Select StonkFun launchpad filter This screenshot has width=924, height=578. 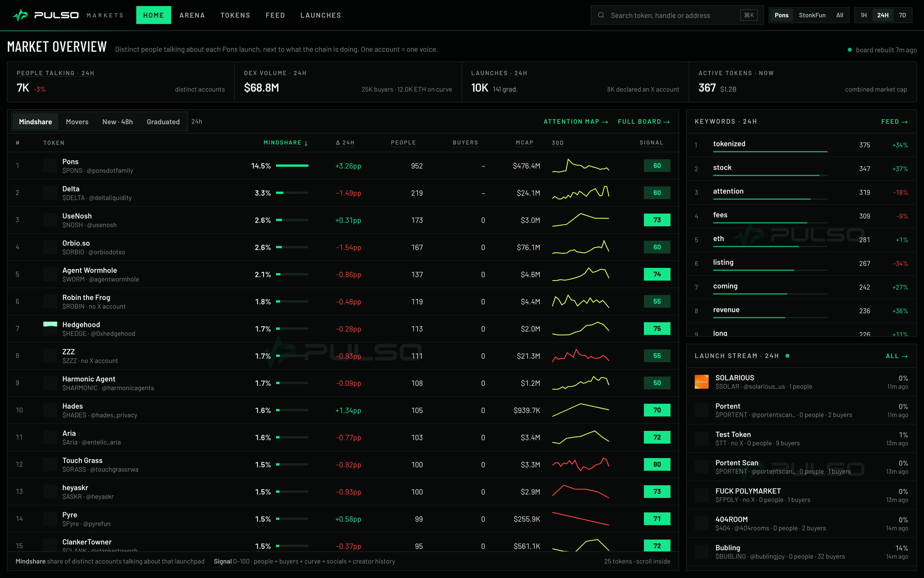coord(812,15)
